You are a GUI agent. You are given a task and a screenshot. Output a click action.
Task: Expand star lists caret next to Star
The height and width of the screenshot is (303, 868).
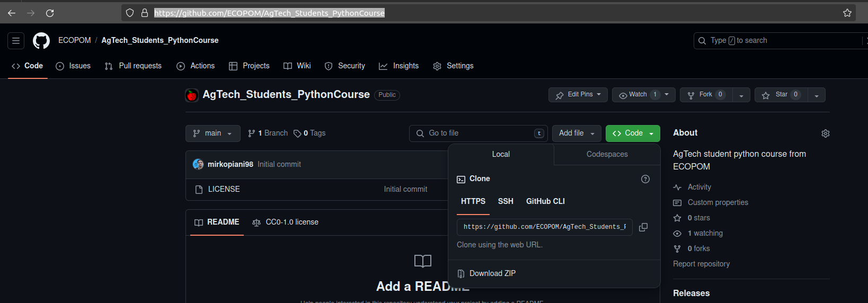pyautogui.click(x=817, y=95)
